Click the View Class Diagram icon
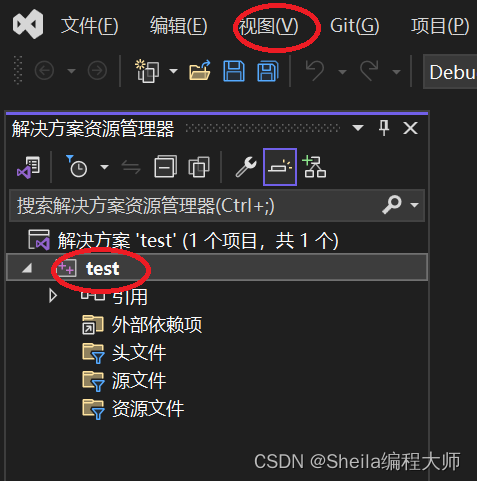The height and width of the screenshot is (481, 477). [314, 167]
